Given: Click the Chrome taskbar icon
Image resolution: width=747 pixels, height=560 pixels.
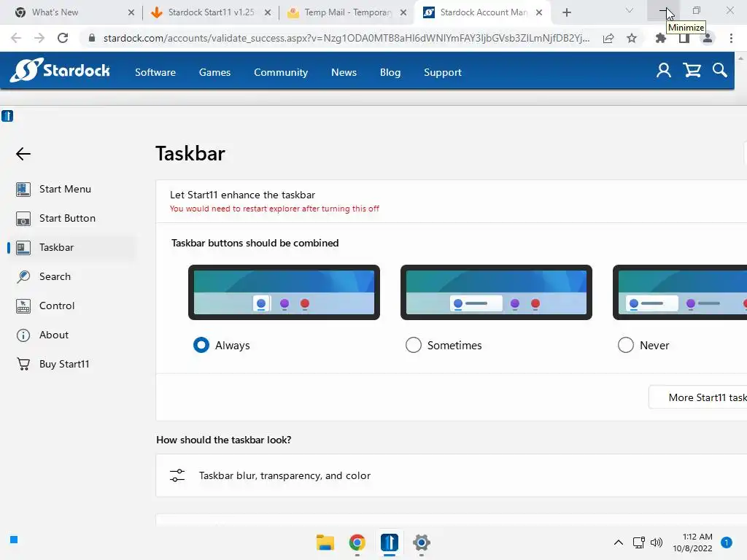Looking at the screenshot, I should coord(357,542).
